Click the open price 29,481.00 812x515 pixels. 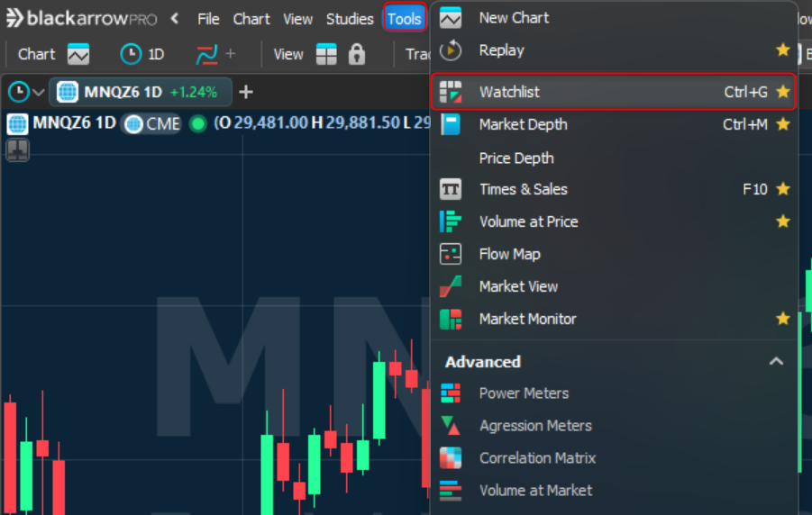(270, 123)
